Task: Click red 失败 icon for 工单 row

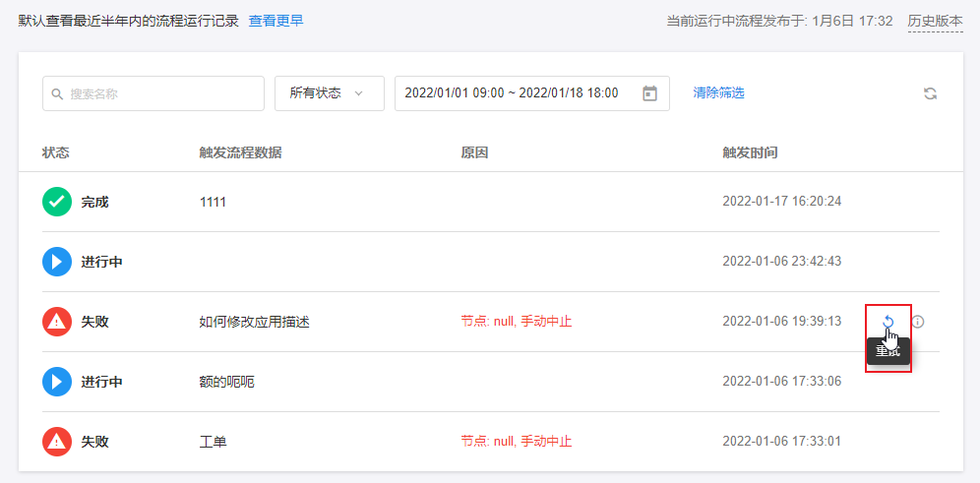Action: [x=57, y=442]
